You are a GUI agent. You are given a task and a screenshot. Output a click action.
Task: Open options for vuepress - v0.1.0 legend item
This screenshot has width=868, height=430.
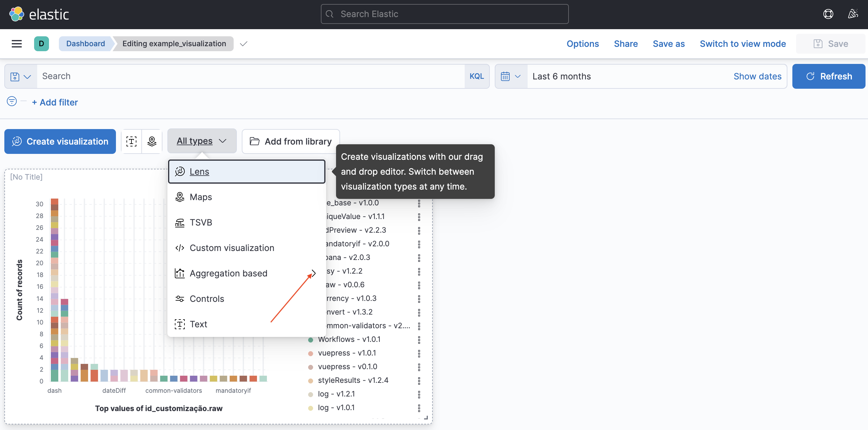[x=419, y=367]
